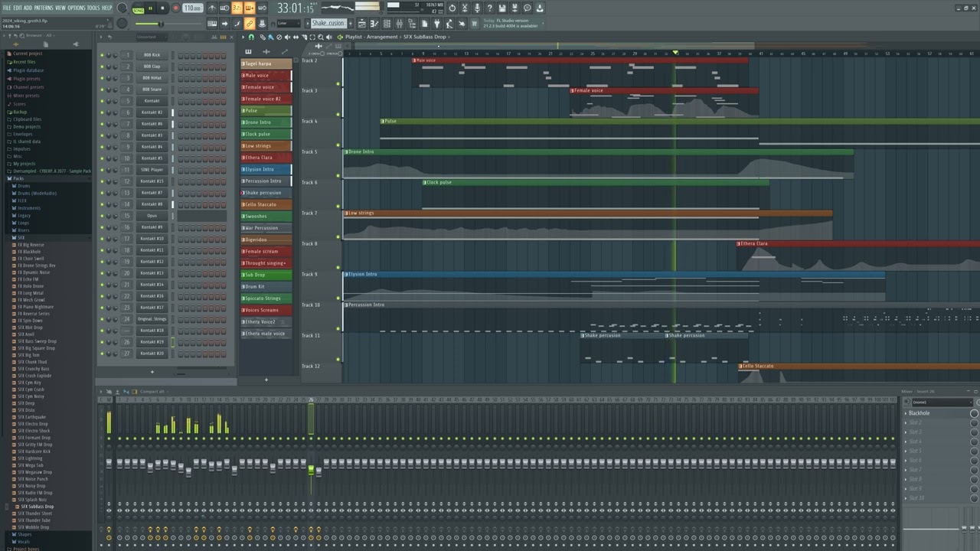Select the playlist mute tool icon
This screenshot has height=551, width=980.
287,37
